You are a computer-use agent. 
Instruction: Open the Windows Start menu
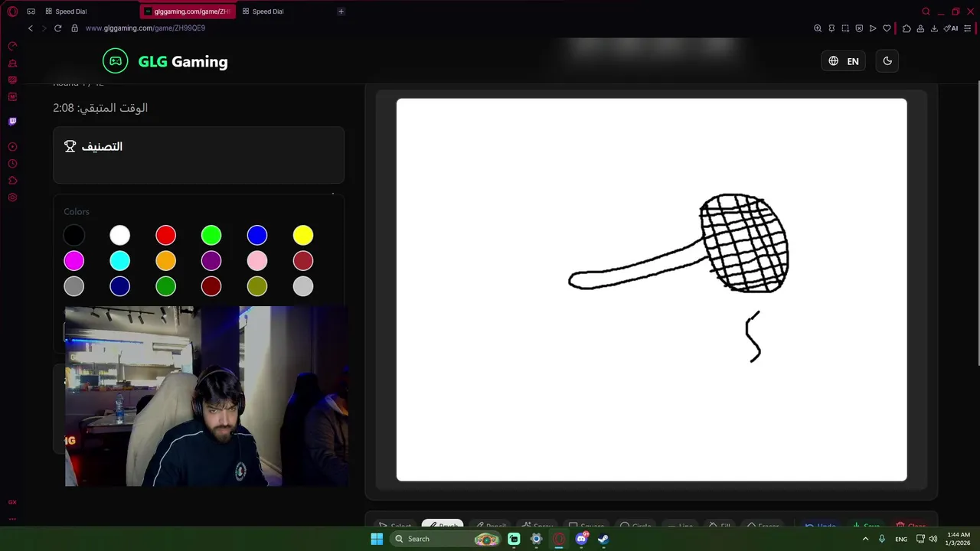[377, 539]
